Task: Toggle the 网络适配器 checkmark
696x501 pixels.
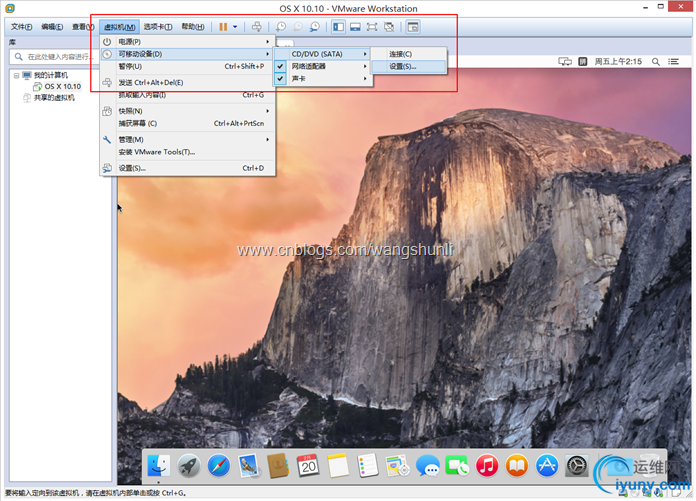Action: 280,67
